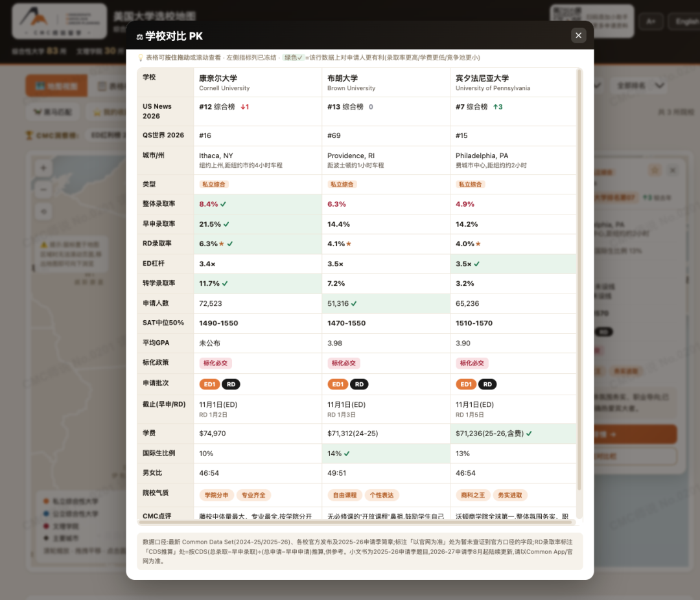Screen dimensions: 700x600
Task: Click the RD badge in Cornell column
Action: click(231, 384)
